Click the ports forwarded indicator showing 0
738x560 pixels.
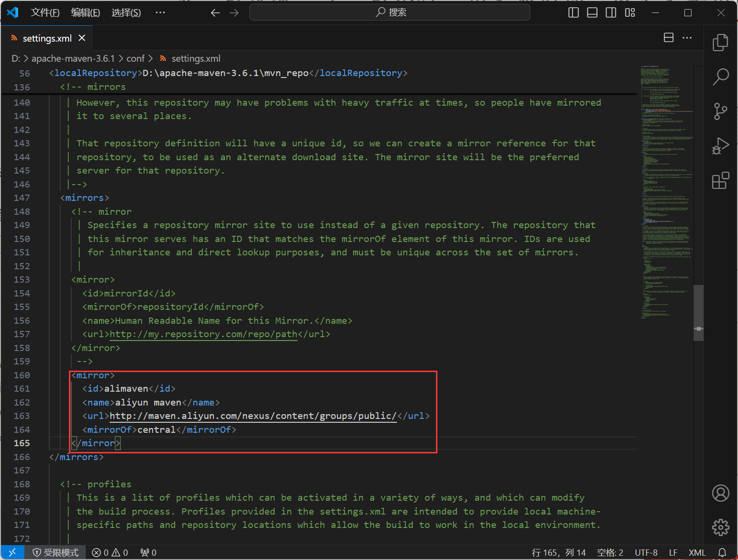point(148,552)
